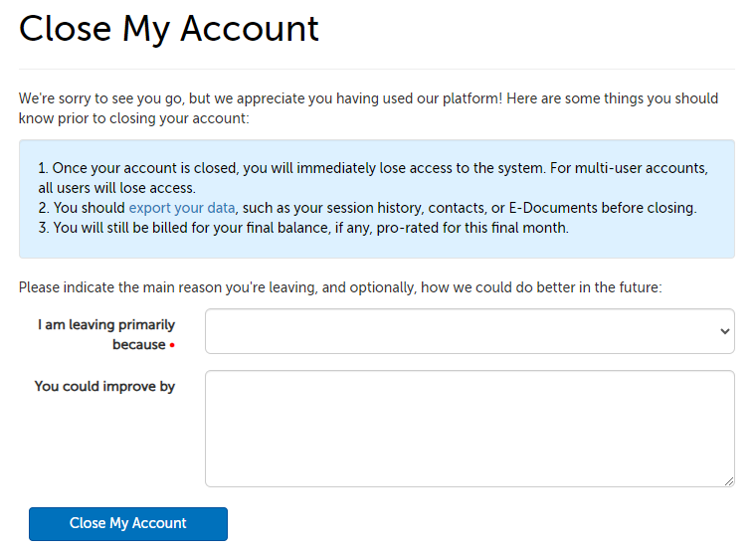Grab the textarea resize handle
Screen dimensions: 756x549
pos(729,481)
